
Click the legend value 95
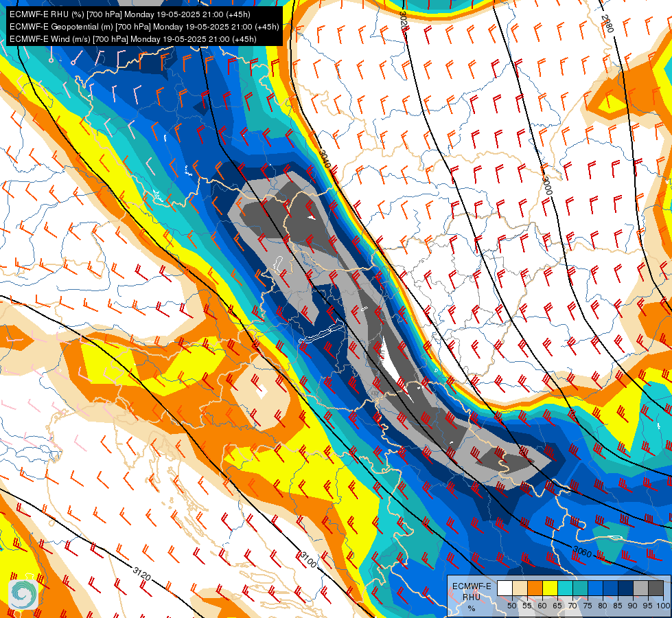pos(648,606)
